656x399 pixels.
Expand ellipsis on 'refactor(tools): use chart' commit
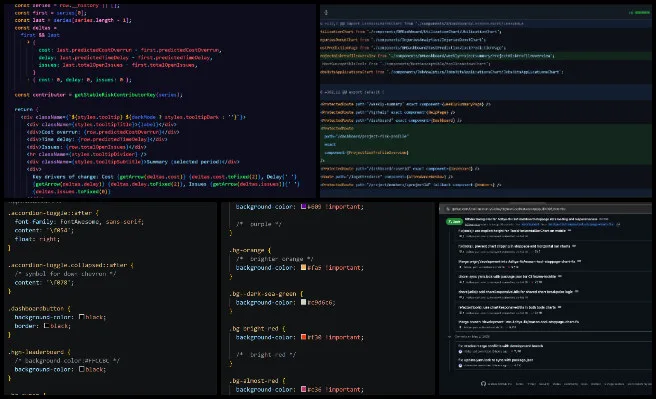click(x=559, y=307)
